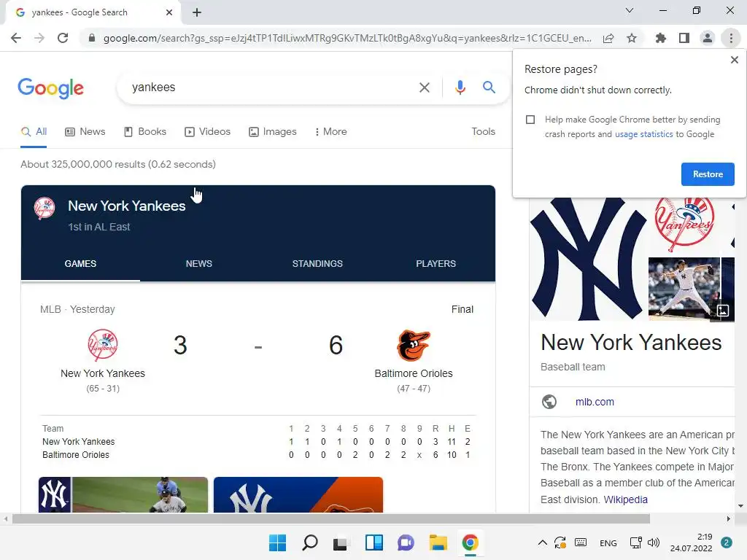The image size is (747, 560).
Task: Open the Chat app on the taskbar
Action: click(x=406, y=542)
